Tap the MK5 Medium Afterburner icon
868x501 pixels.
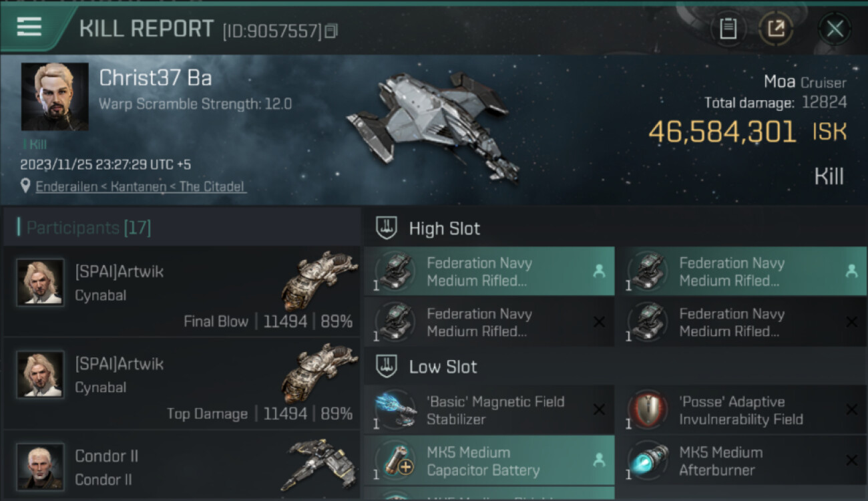648,461
